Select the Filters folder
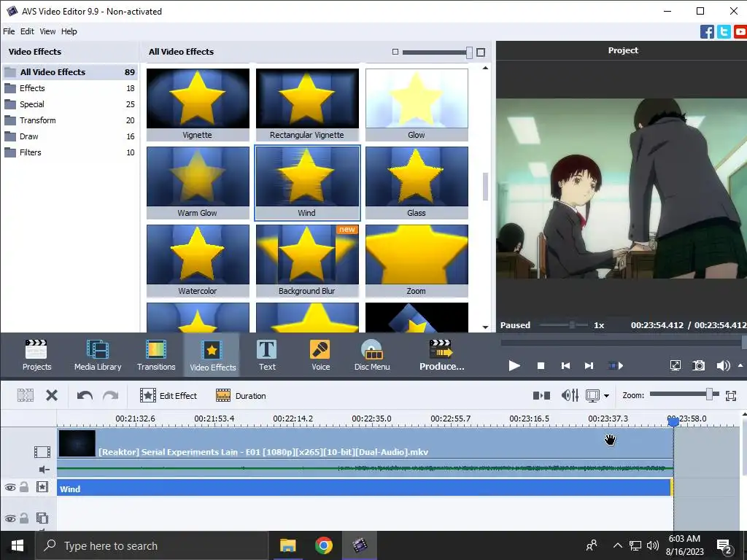Image resolution: width=747 pixels, height=560 pixels. click(69, 152)
